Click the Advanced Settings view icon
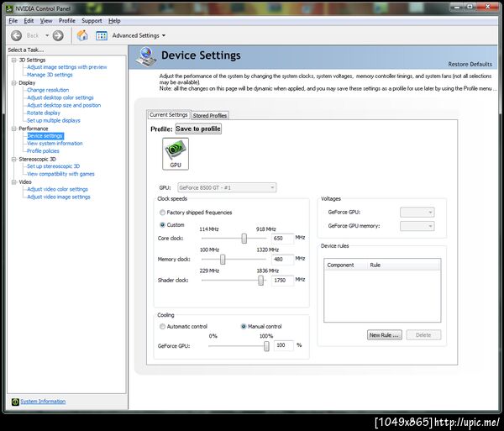This screenshot has height=431, width=504. [x=102, y=35]
